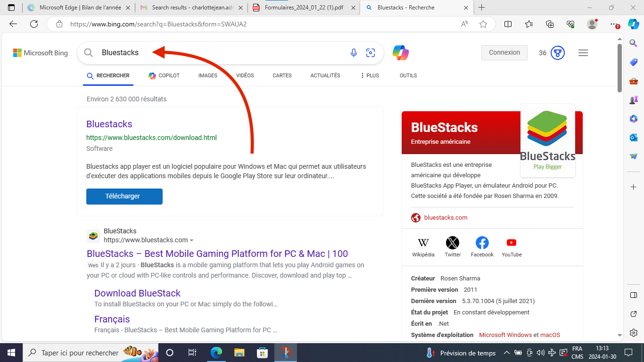Open Bing hamburger menu

[583, 53]
